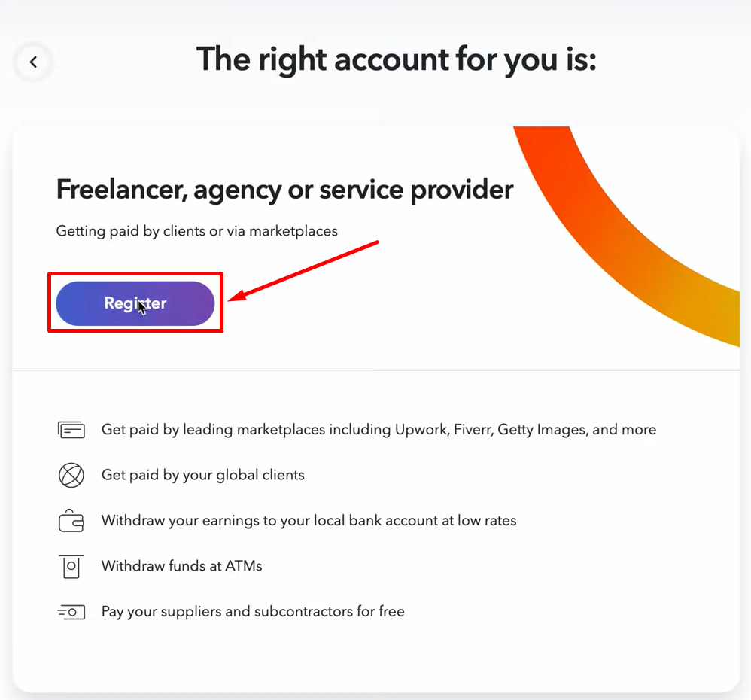
Task: Click the 'Withdraw your earnings' benefit row
Action: click(309, 520)
